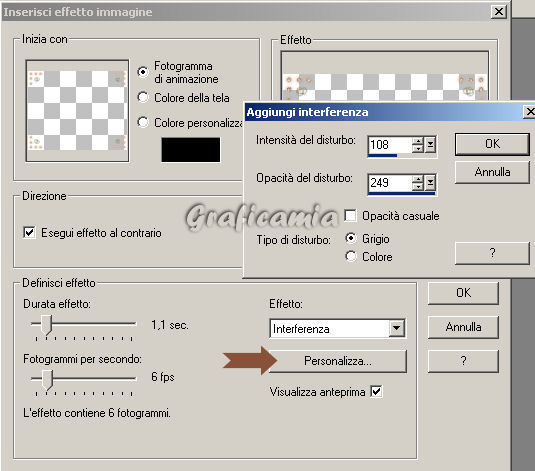
Task: Increase Opacità del disturbo spinner up arrow
Action: (417, 179)
